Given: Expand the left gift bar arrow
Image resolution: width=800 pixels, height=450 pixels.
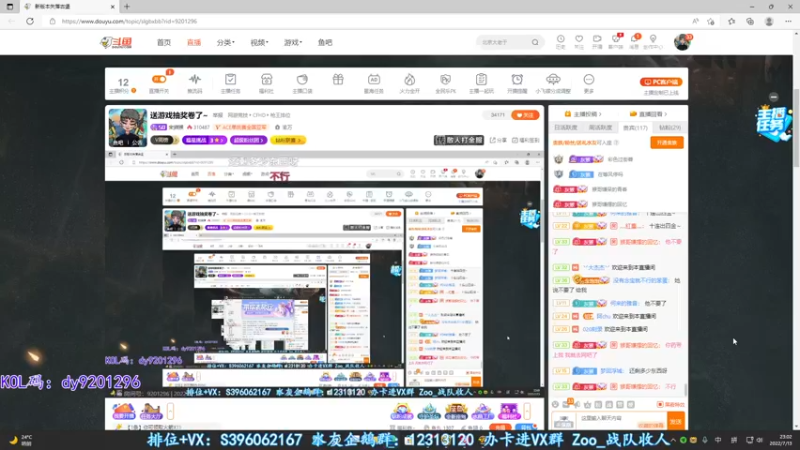Looking at the screenshot, I should click(x=170, y=411).
